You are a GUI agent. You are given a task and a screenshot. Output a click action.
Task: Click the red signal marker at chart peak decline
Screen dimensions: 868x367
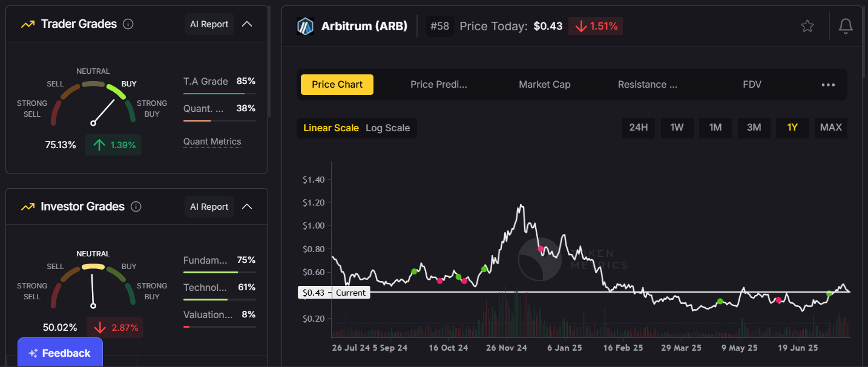[541, 248]
